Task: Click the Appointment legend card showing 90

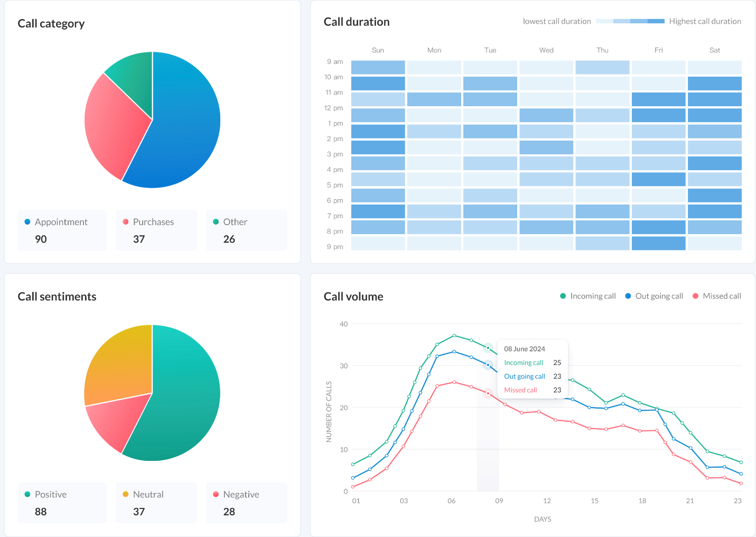Action: (x=62, y=230)
